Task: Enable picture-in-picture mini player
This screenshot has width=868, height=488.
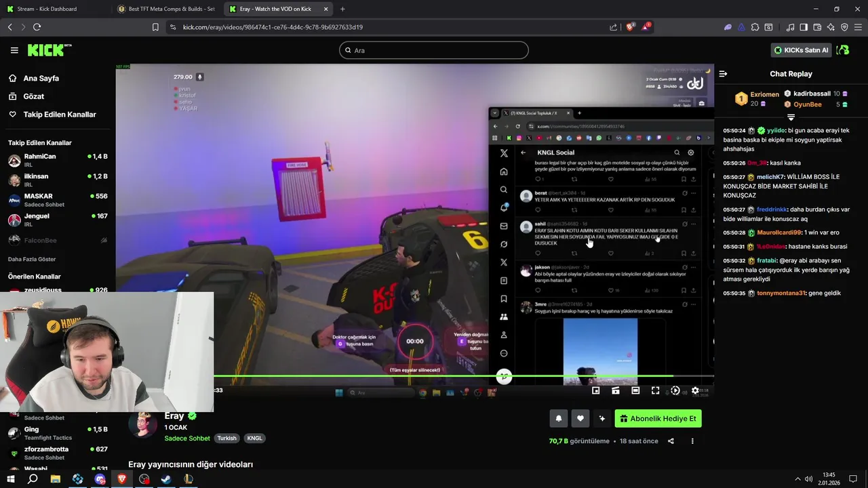Action: click(595, 390)
